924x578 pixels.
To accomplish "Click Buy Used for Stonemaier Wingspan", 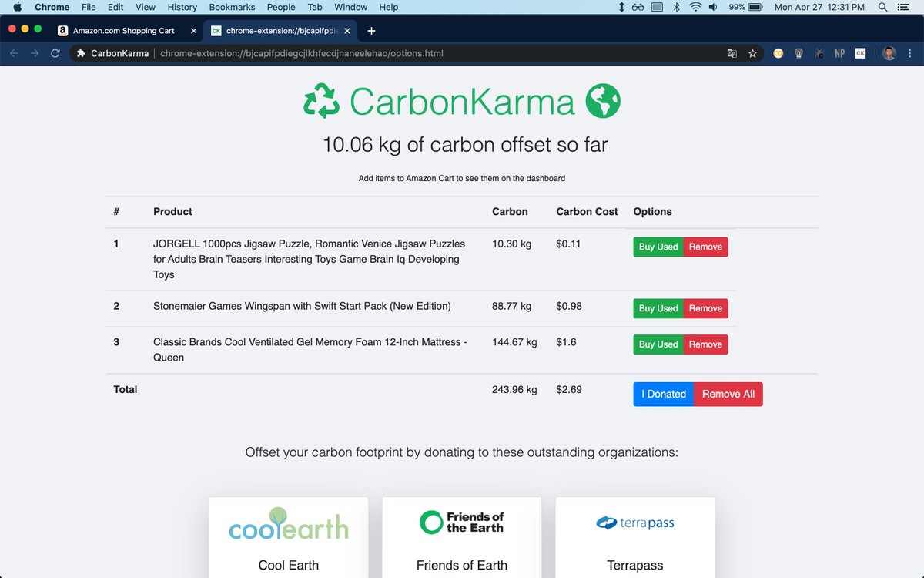I will tap(658, 308).
